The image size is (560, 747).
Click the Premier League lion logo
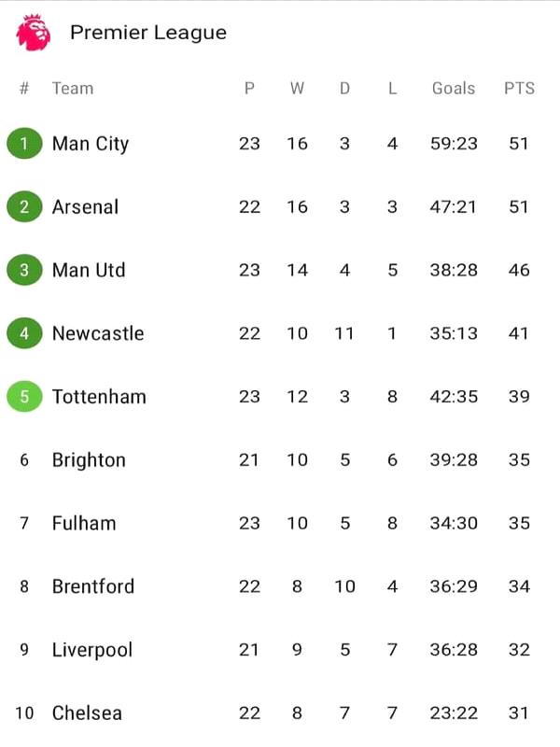coord(34,33)
